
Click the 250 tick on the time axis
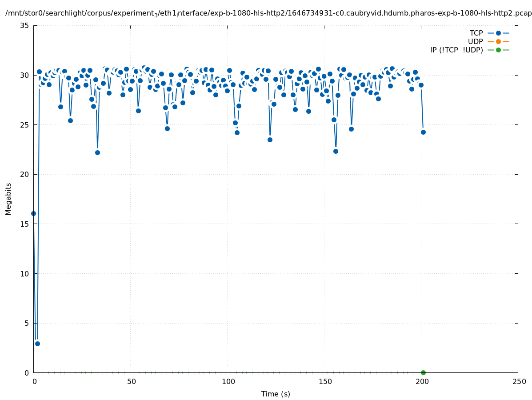(519, 381)
